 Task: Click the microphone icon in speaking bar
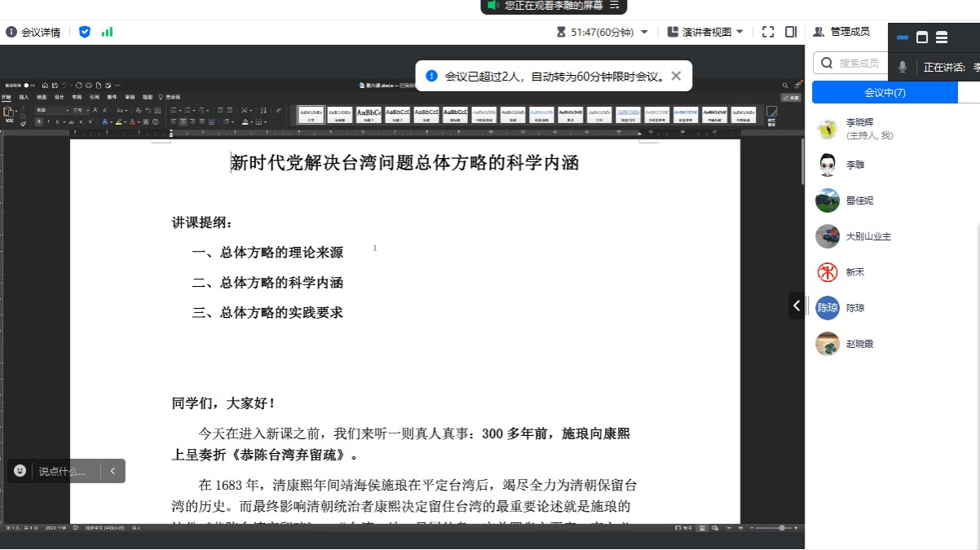click(903, 67)
